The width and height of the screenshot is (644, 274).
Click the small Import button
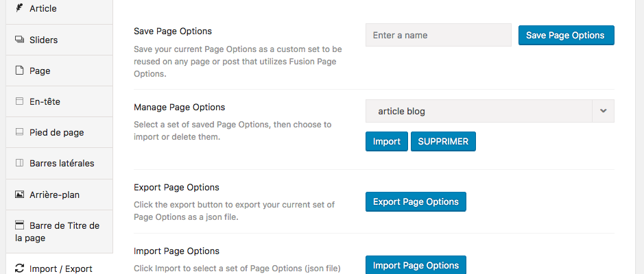[x=386, y=142]
